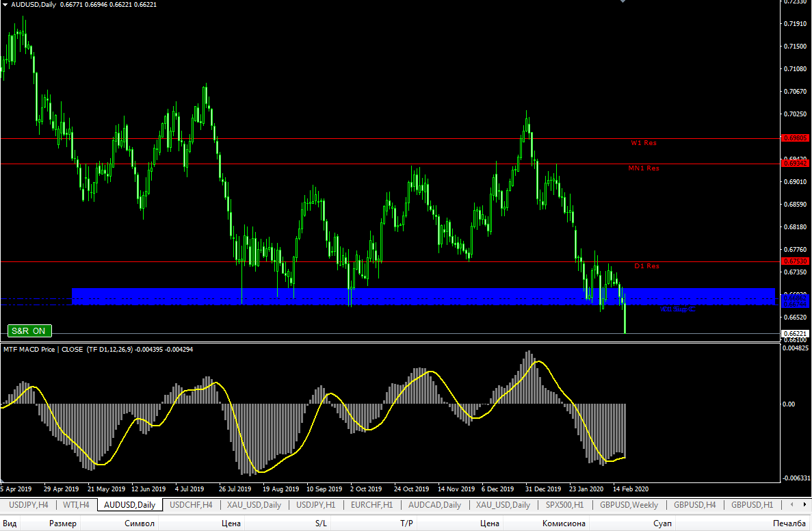812x531 pixels.
Task: Select the USDCHF,H4 chart tab
Action: click(x=191, y=505)
